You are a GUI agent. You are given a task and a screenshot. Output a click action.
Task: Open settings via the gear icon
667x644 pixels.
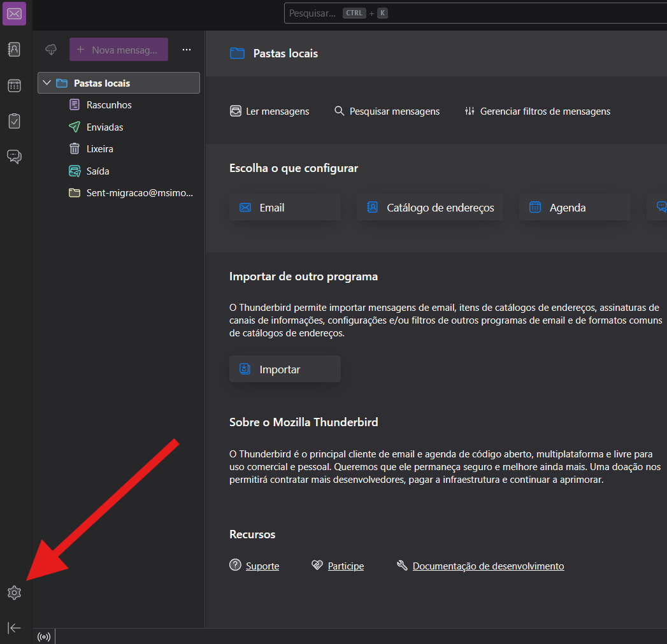[14, 592]
